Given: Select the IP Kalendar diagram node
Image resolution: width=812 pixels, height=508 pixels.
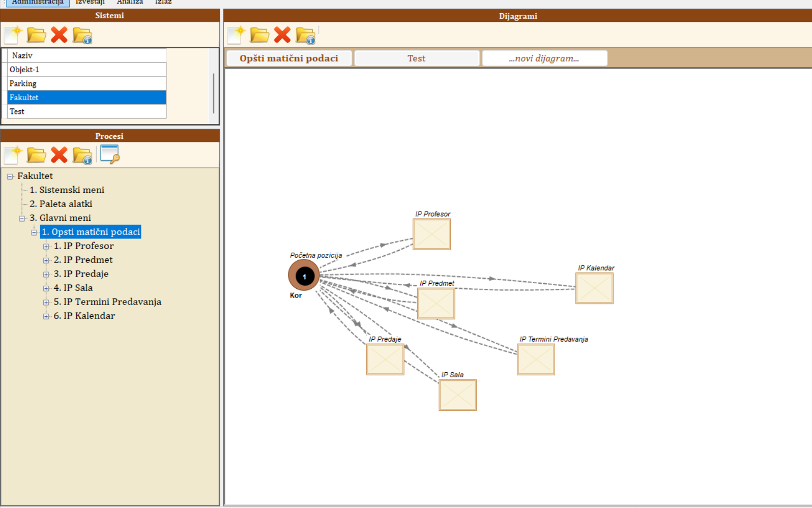Looking at the screenshot, I should 594,288.
